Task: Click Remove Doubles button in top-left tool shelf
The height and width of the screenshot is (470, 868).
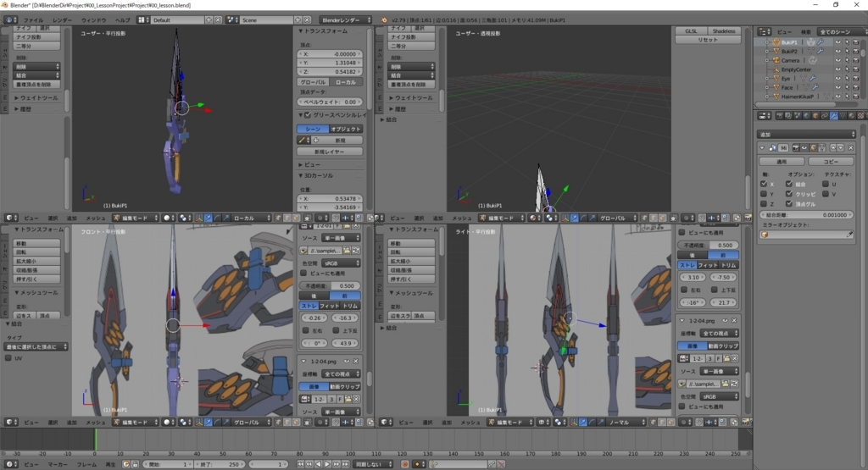Action: click(36, 85)
